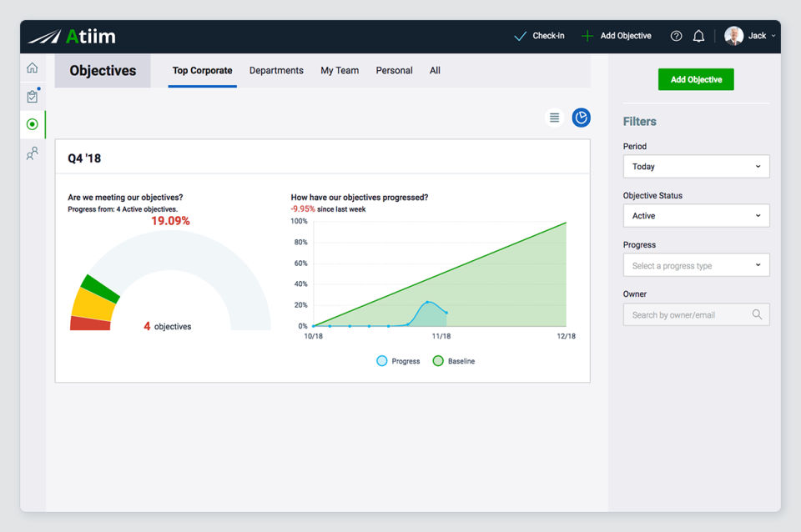Click the 4 objectives label
Screen dimensions: 801x532
(168, 326)
